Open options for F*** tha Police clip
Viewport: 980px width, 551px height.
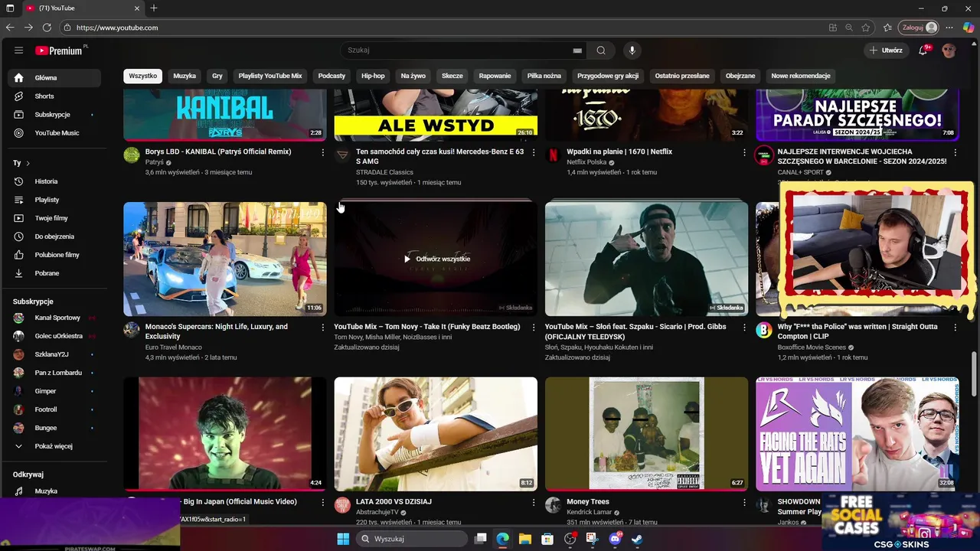tap(955, 328)
